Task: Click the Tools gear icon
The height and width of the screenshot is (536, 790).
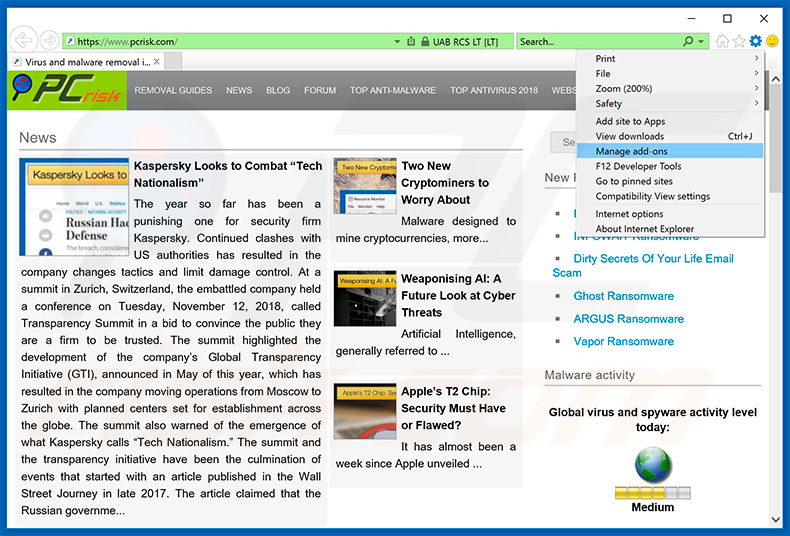Action: [x=756, y=41]
